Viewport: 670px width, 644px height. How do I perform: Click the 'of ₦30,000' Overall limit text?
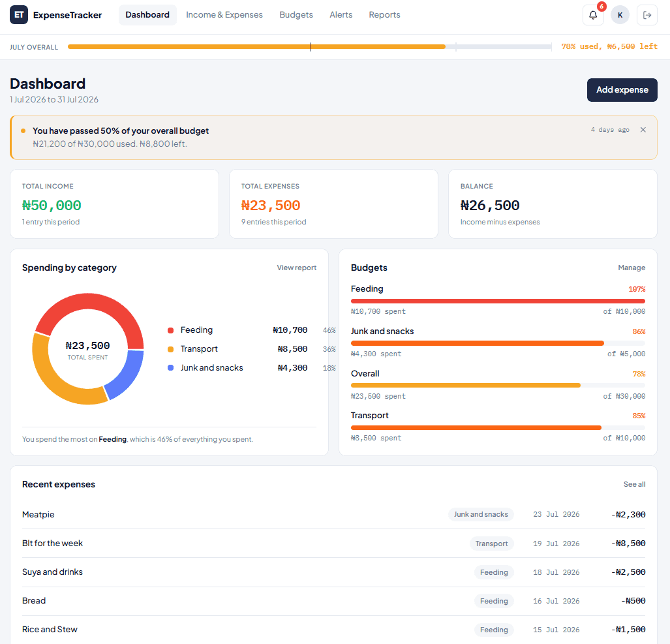[624, 397]
